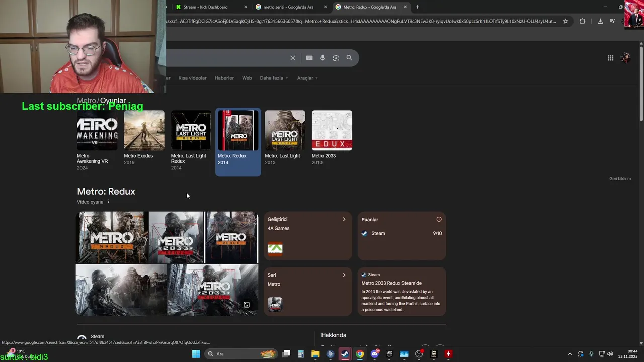Open more options next to Video oyunu
The height and width of the screenshot is (362, 644).
pyautogui.click(x=108, y=202)
